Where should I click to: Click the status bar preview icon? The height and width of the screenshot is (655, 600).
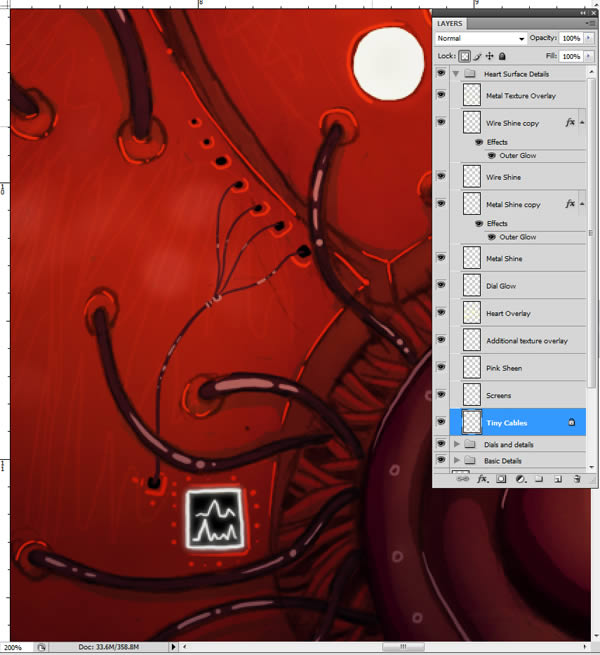pos(41,647)
